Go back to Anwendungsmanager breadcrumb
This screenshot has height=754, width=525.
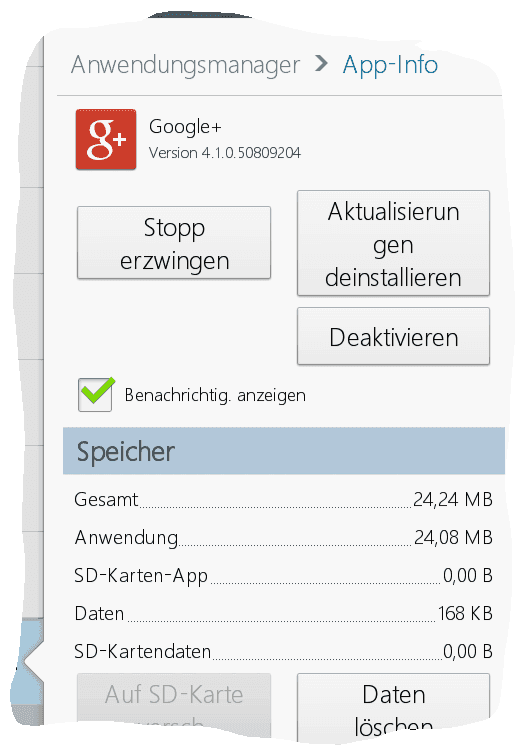click(x=186, y=65)
